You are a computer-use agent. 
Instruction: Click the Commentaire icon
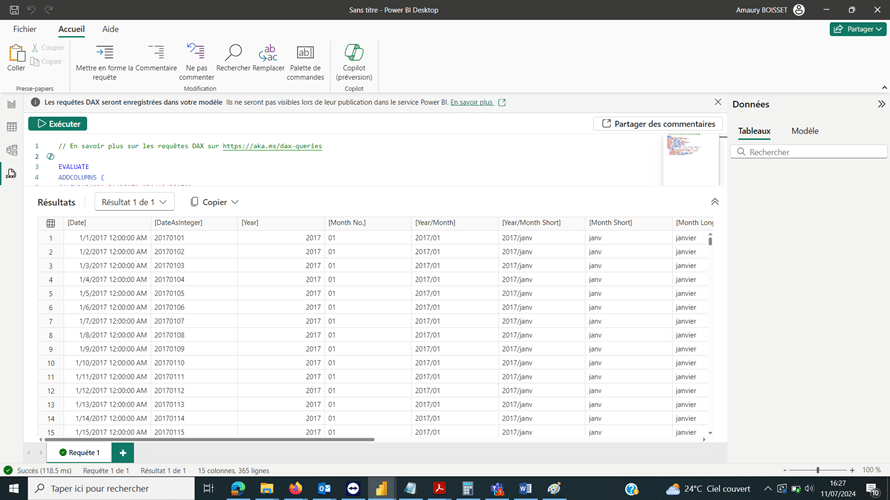pos(156,52)
